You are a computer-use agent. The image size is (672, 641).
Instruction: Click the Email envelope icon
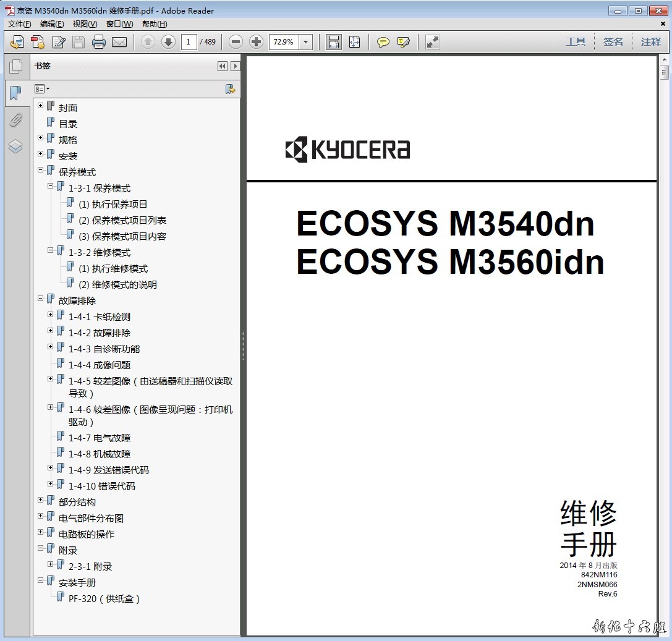click(119, 42)
